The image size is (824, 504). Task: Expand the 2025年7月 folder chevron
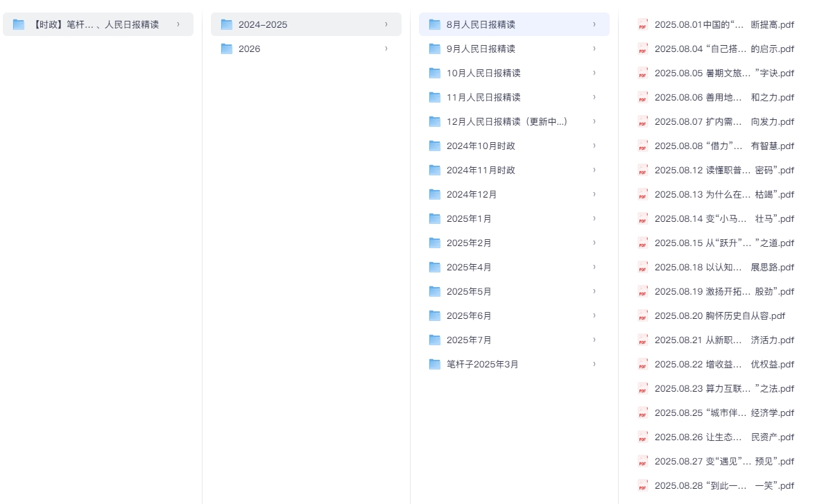(594, 340)
